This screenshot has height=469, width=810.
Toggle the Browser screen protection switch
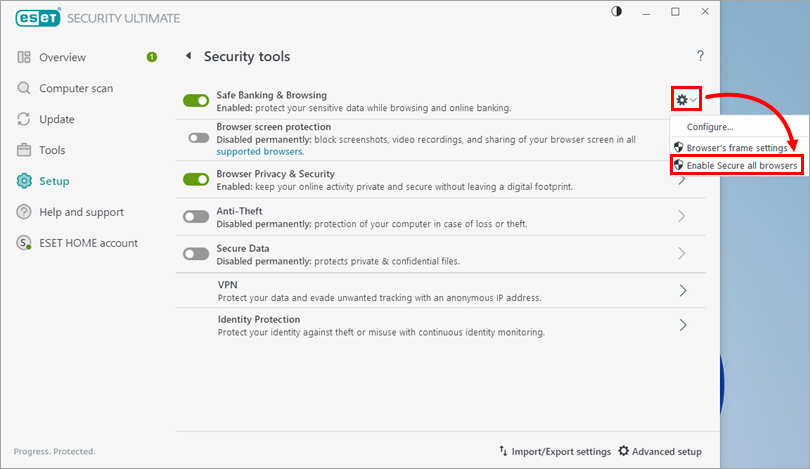(199, 138)
